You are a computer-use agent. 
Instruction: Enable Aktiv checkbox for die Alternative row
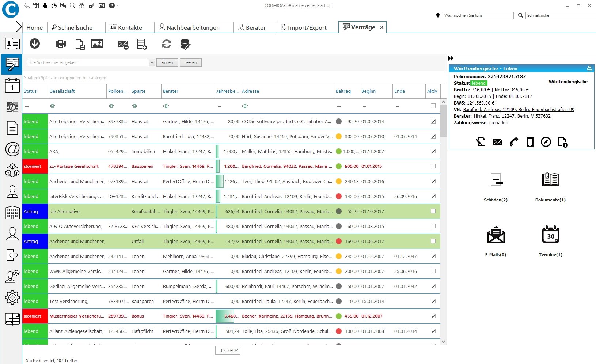point(433,211)
